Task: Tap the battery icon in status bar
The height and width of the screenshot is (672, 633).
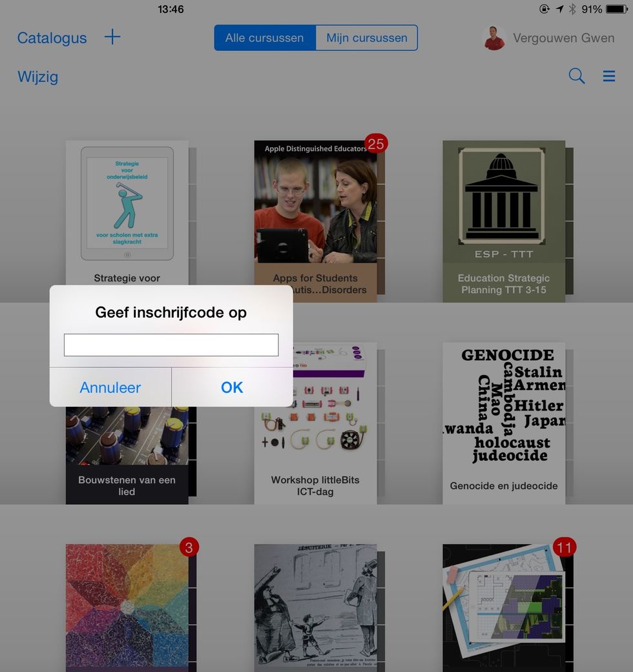Action: click(x=617, y=9)
